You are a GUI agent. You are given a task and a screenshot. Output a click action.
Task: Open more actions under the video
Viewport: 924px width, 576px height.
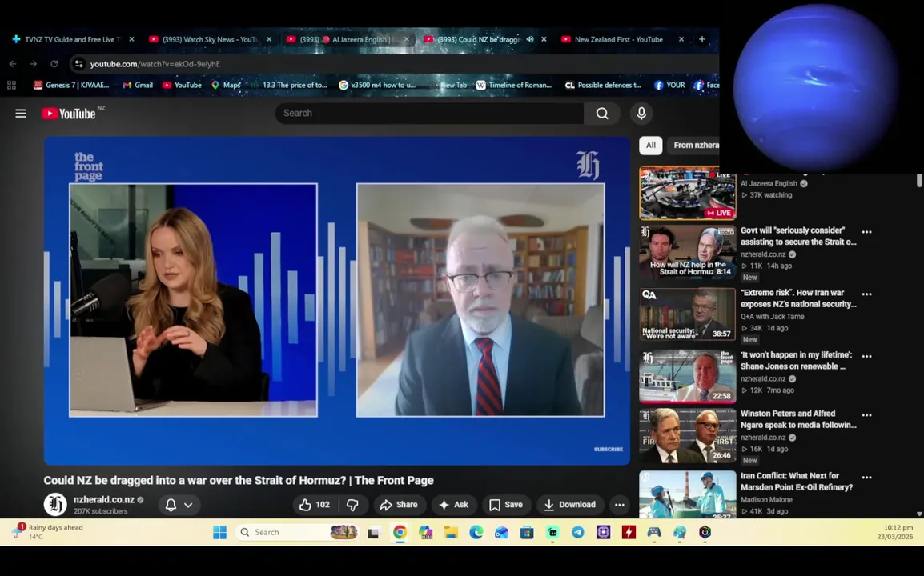coord(620,505)
